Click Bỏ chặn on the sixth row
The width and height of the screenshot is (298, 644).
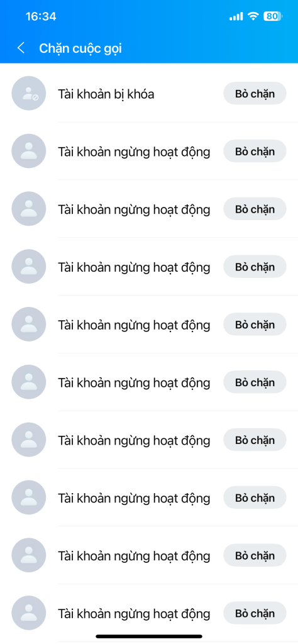(255, 382)
